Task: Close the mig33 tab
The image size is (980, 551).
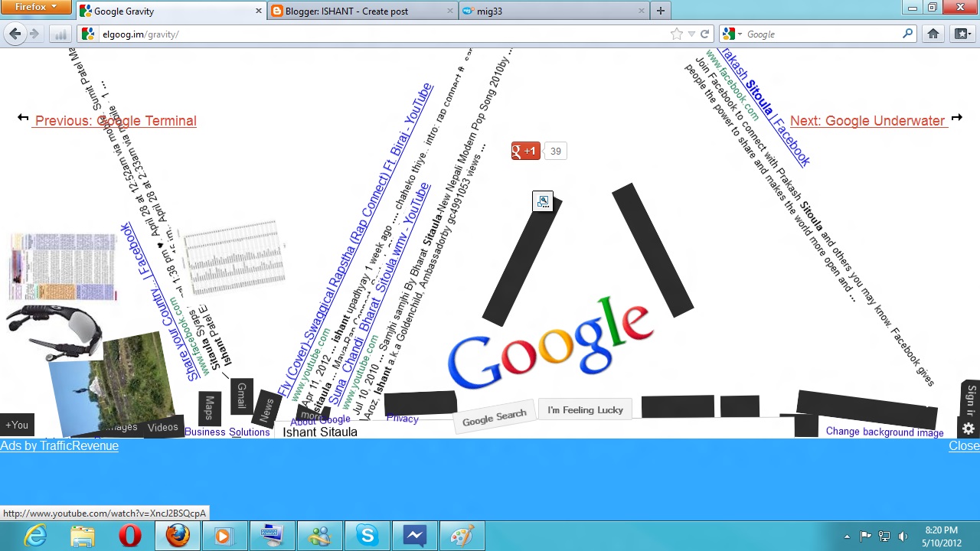Action: 641,11
